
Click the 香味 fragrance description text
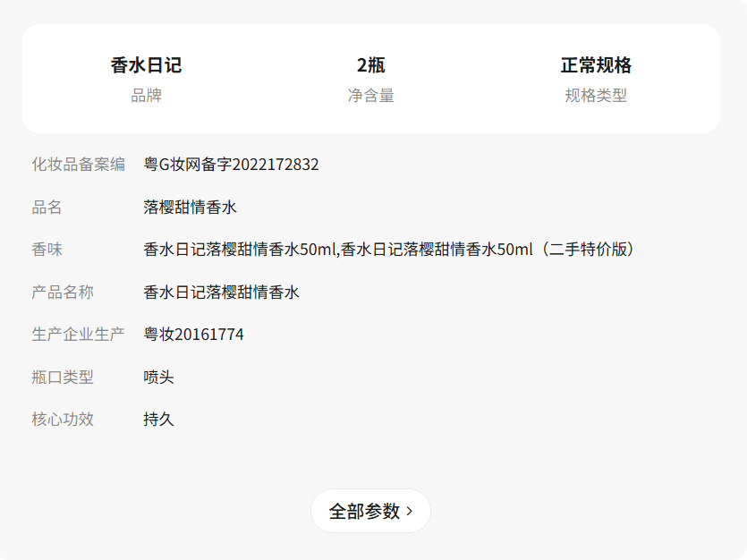(390, 250)
